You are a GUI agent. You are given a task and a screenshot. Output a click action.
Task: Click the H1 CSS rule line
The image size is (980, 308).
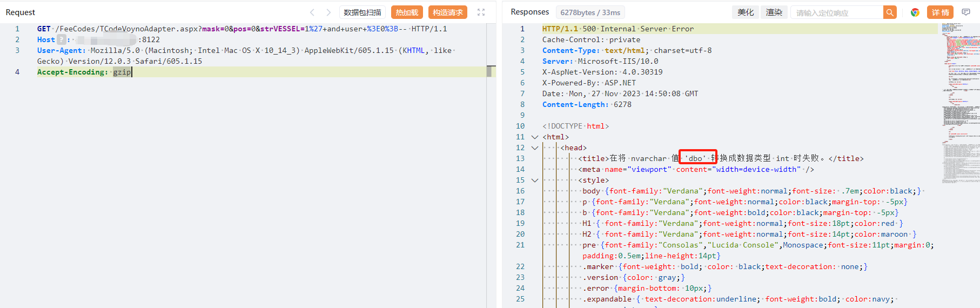tap(742, 223)
